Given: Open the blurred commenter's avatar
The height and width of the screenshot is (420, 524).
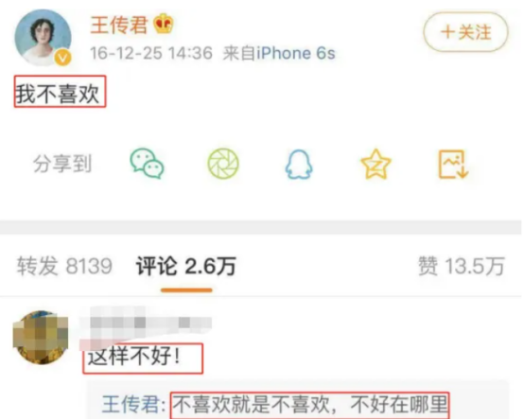Looking at the screenshot, I should click(41, 337).
